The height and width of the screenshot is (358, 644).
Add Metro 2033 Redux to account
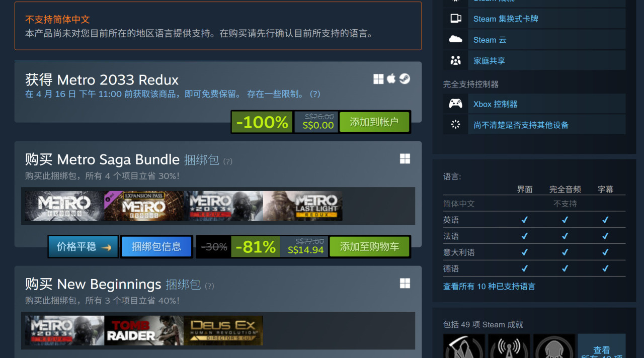[374, 122]
